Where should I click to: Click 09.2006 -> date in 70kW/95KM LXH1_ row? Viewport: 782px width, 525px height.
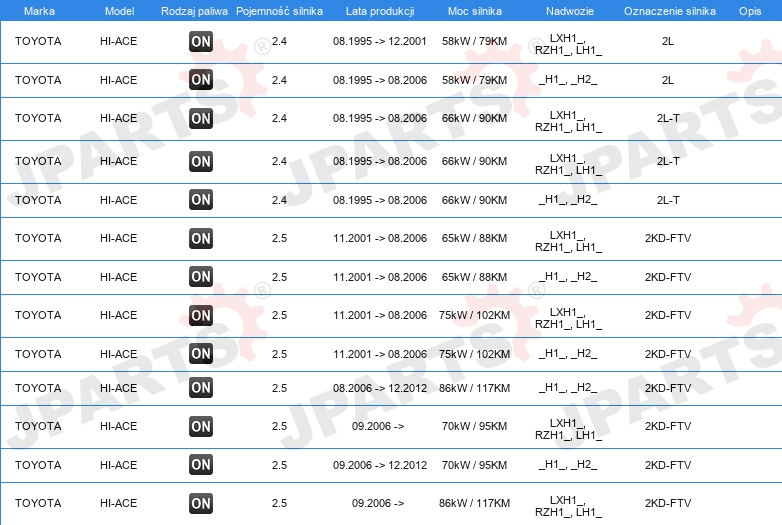point(378,426)
